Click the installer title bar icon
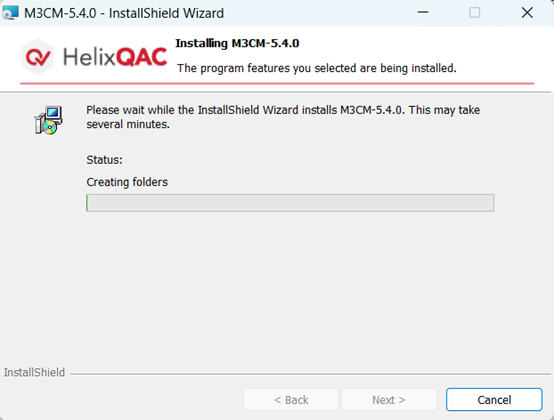Screen dimensions: 554x420 point(10,13)
